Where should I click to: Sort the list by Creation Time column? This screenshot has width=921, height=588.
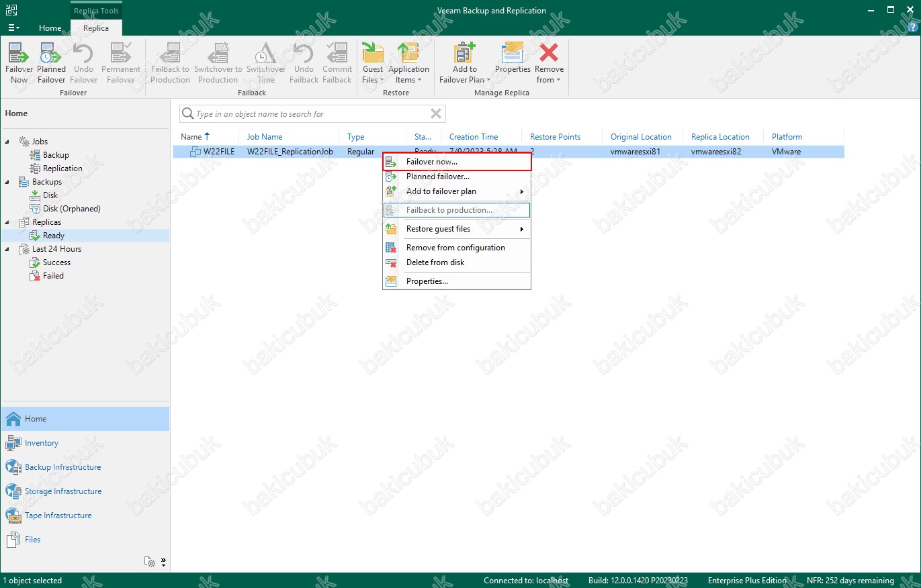[x=474, y=137]
